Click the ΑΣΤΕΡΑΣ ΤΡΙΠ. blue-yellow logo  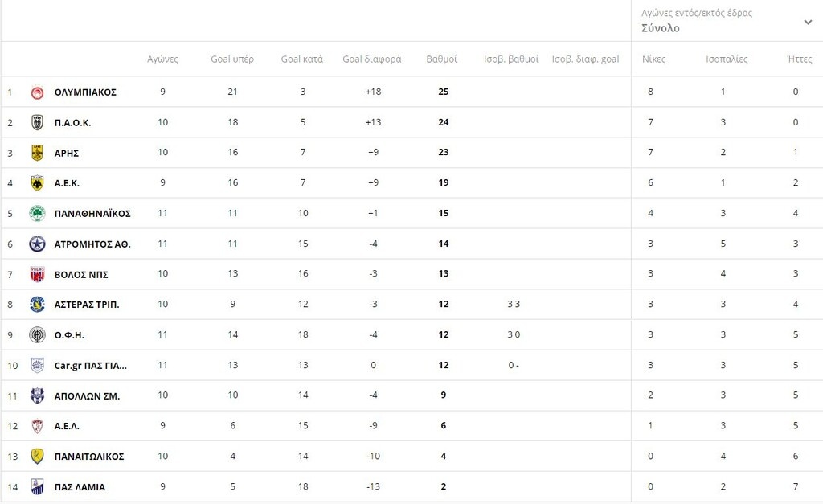(x=37, y=305)
